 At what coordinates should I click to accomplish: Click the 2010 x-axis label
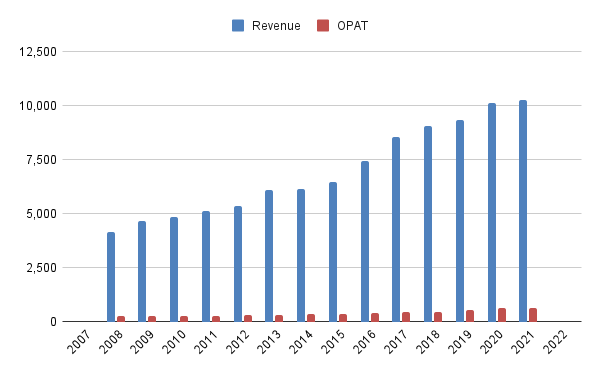click(x=174, y=342)
